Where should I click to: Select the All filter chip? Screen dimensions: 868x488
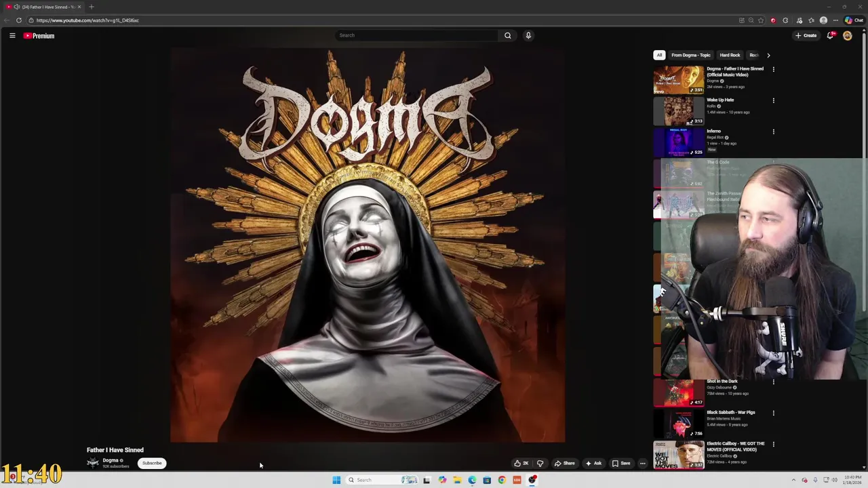pos(659,55)
